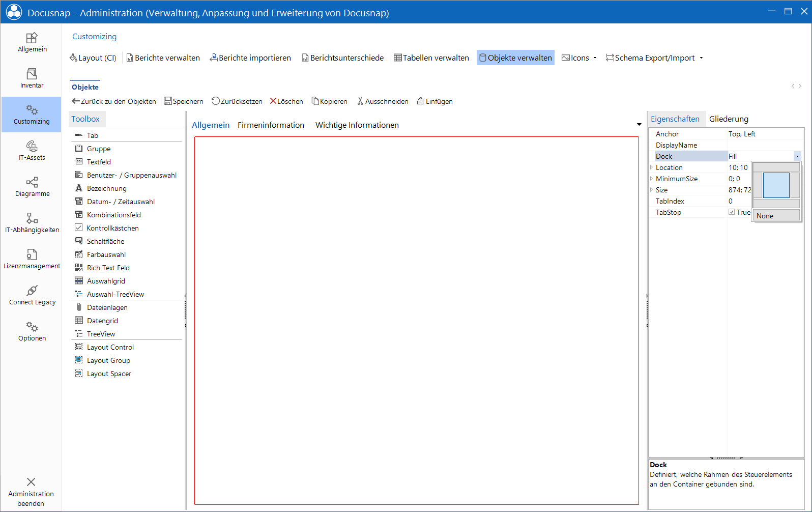Click the Zurücksetzen button

click(237, 101)
